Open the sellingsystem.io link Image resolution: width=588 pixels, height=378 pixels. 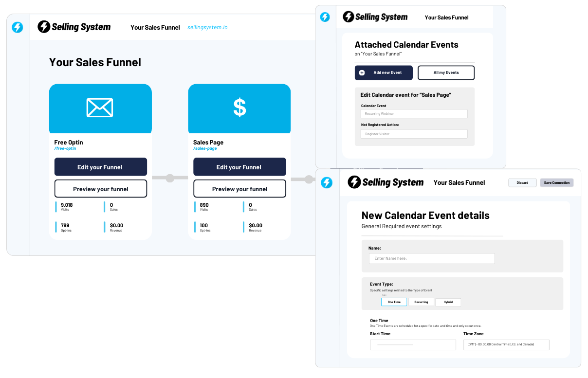point(207,27)
